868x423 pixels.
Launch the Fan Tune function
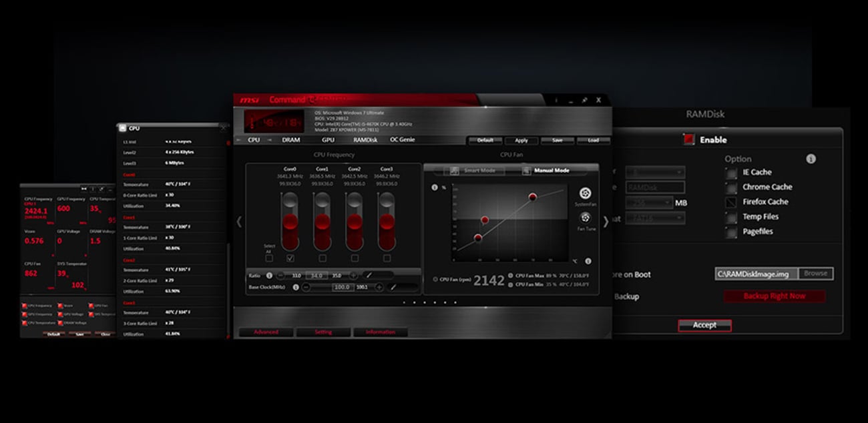(x=586, y=218)
